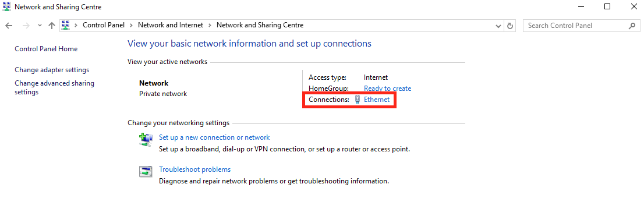This screenshot has height=223, width=644.
Task: Select Control Panel breadcrumb item
Action: coord(104,25)
